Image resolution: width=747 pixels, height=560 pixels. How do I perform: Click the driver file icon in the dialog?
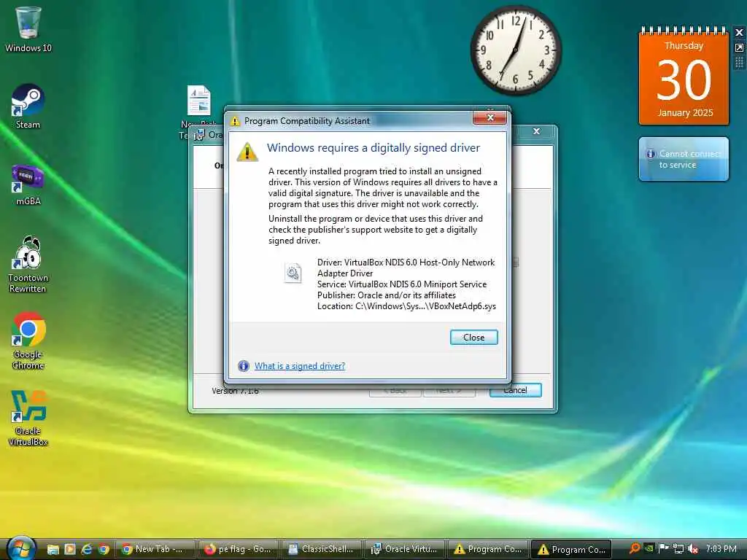293,273
